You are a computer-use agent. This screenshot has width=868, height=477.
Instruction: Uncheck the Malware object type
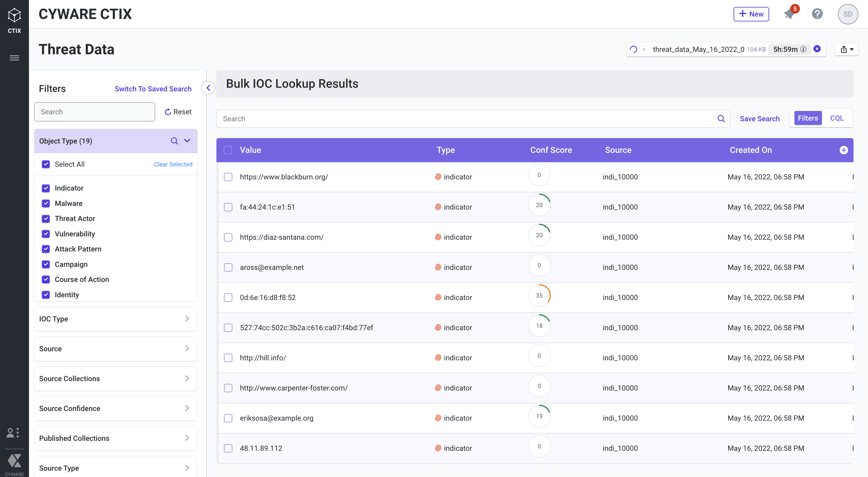click(46, 203)
